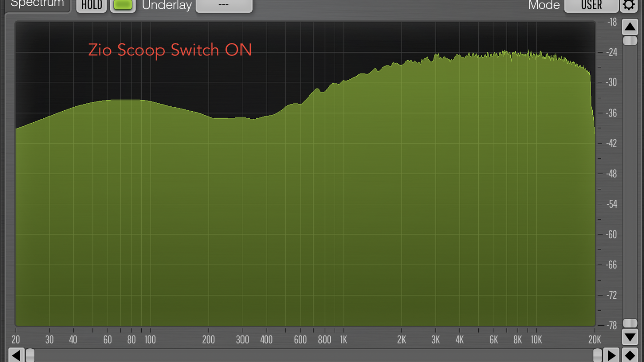This screenshot has height=362, width=644.
Task: Click the right horizontal range slider handle
Action: click(x=597, y=355)
